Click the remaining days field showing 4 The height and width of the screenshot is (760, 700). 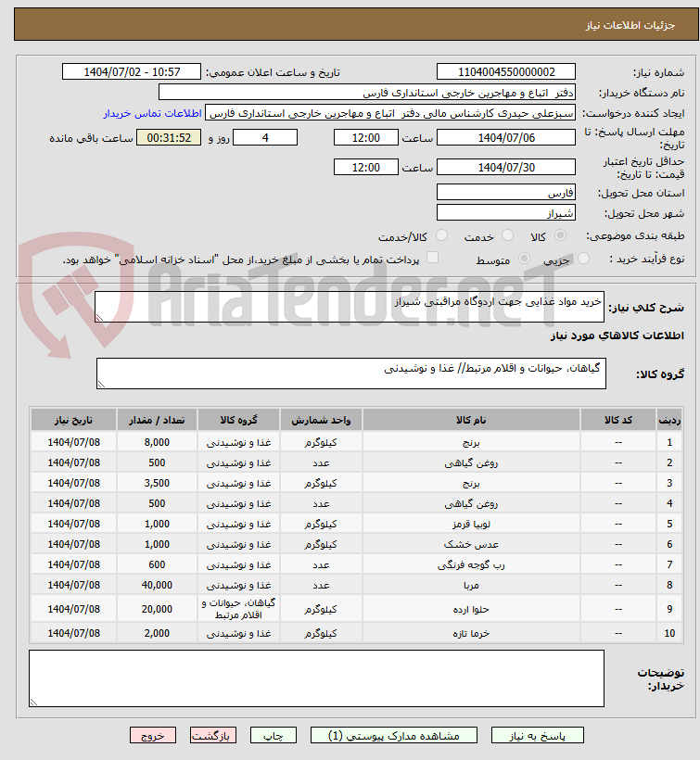tap(265, 138)
